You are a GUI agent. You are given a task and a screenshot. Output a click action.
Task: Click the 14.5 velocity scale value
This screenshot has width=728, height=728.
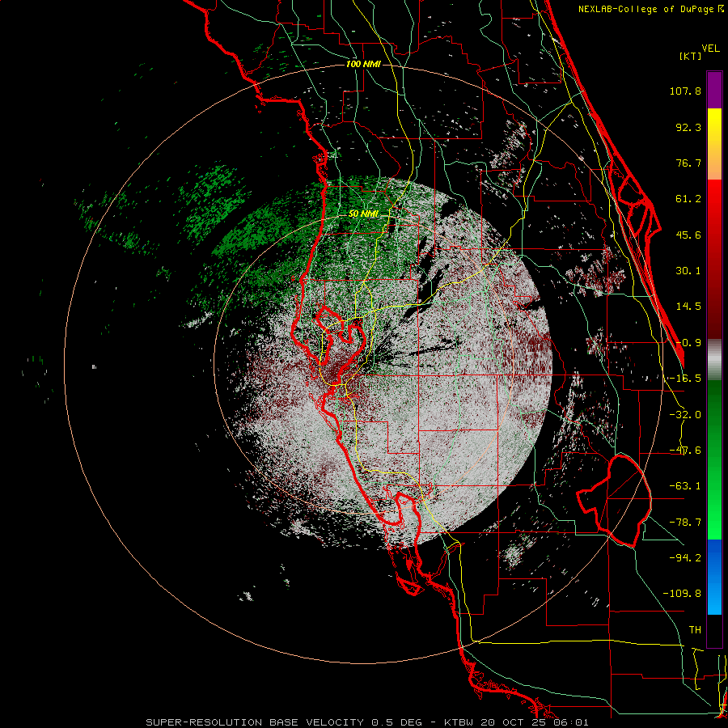688,307
